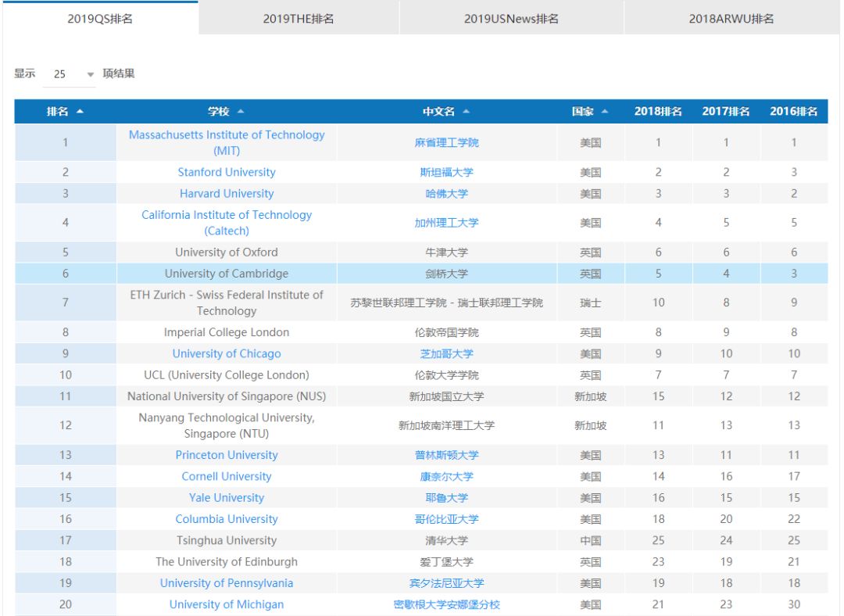This screenshot has width=844, height=616.
Task: Click the 芝加哥大学 link
Action: coord(447,354)
